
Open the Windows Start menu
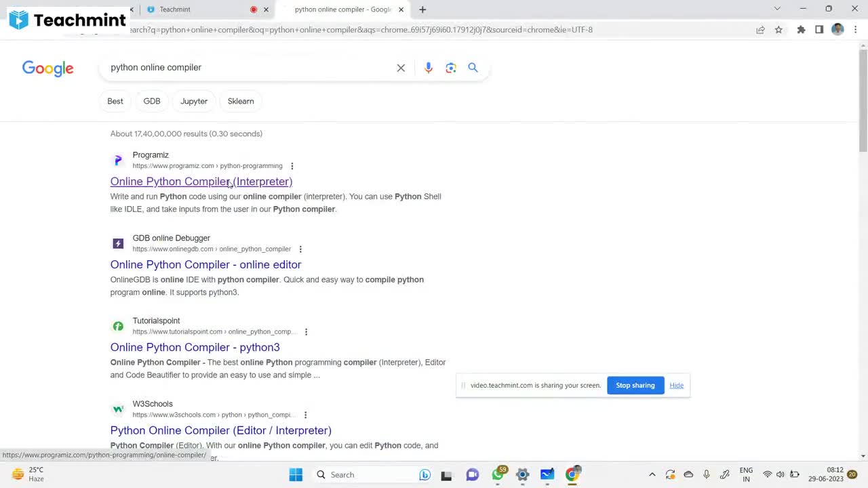(x=296, y=474)
